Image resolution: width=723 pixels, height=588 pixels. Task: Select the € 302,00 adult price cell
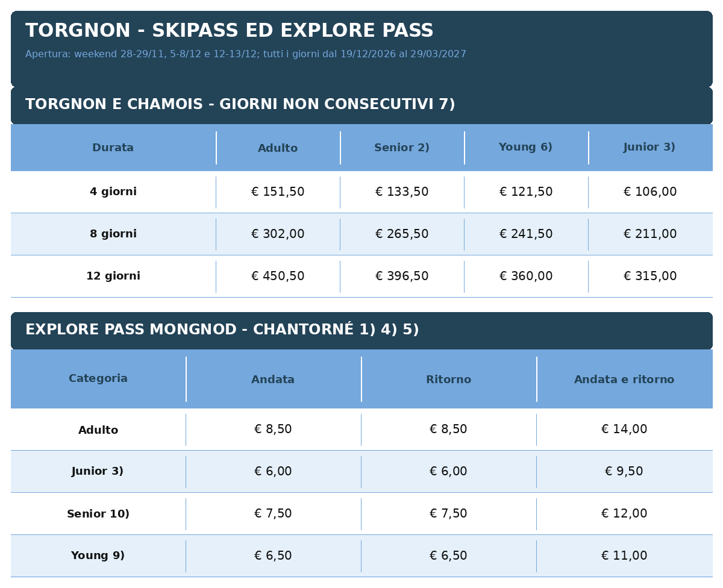click(x=278, y=234)
